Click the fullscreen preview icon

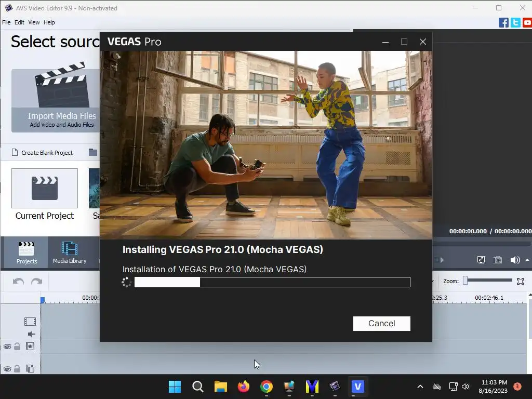coord(481,260)
